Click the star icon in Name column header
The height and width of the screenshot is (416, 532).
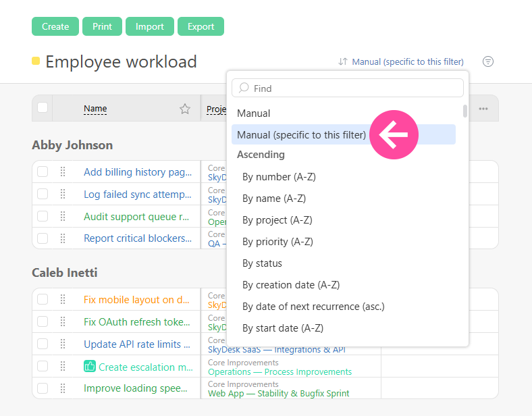point(185,109)
